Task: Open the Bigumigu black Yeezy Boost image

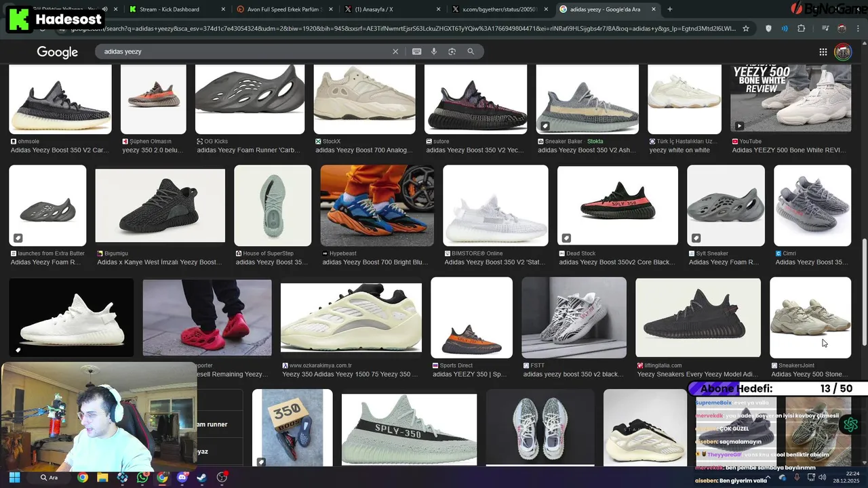Action: [160, 205]
